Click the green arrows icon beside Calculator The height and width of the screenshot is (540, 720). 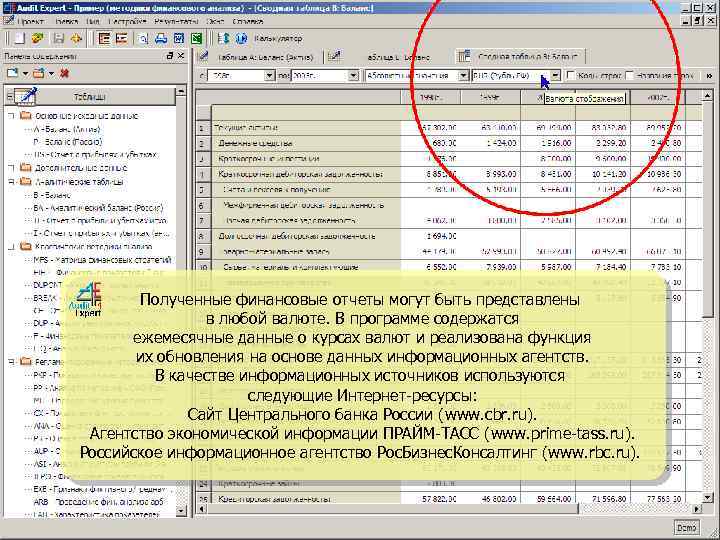pyautogui.click(x=224, y=39)
